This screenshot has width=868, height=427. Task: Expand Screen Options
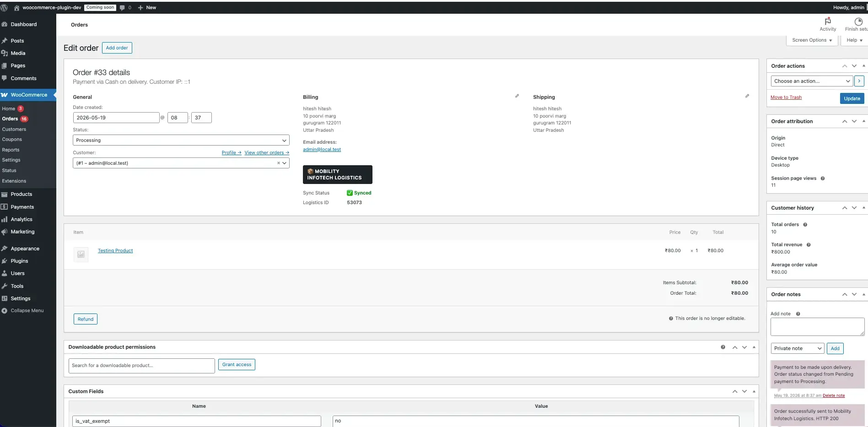point(812,40)
